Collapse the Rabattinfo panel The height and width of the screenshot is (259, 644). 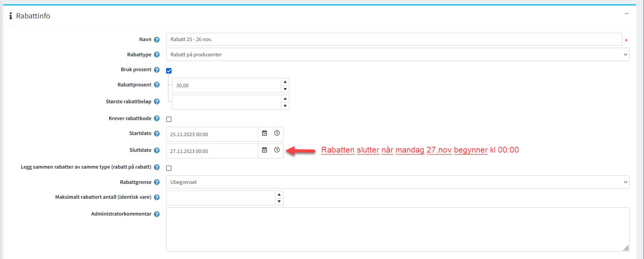pyautogui.click(x=626, y=14)
